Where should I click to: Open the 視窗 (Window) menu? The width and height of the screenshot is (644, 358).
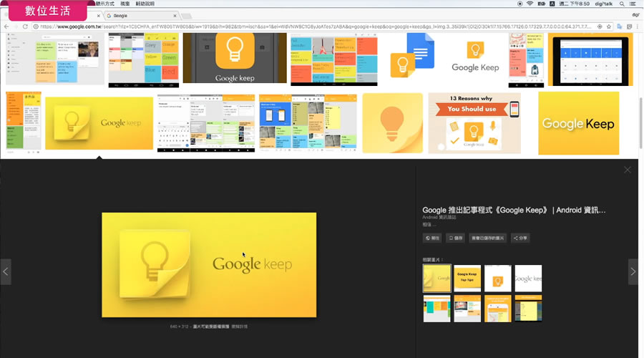[125, 4]
